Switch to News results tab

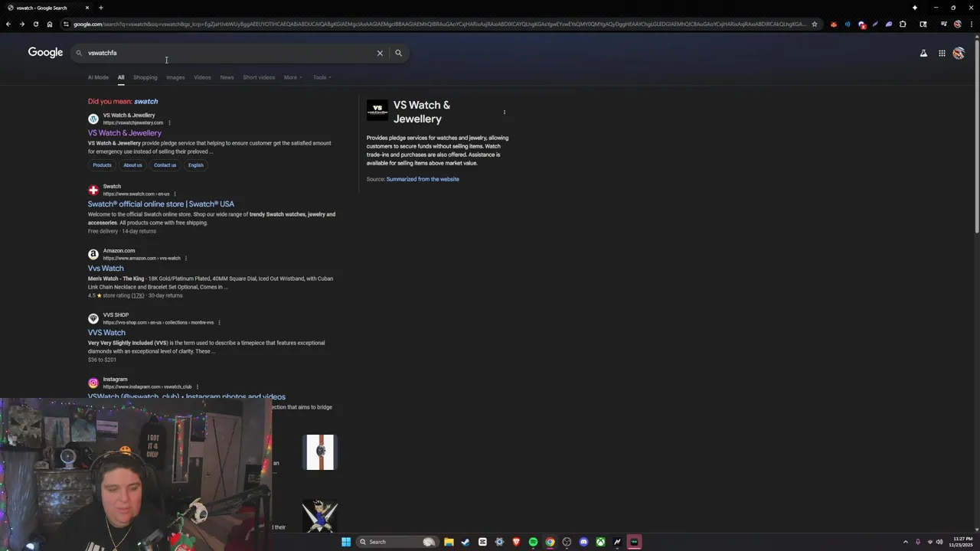click(227, 77)
